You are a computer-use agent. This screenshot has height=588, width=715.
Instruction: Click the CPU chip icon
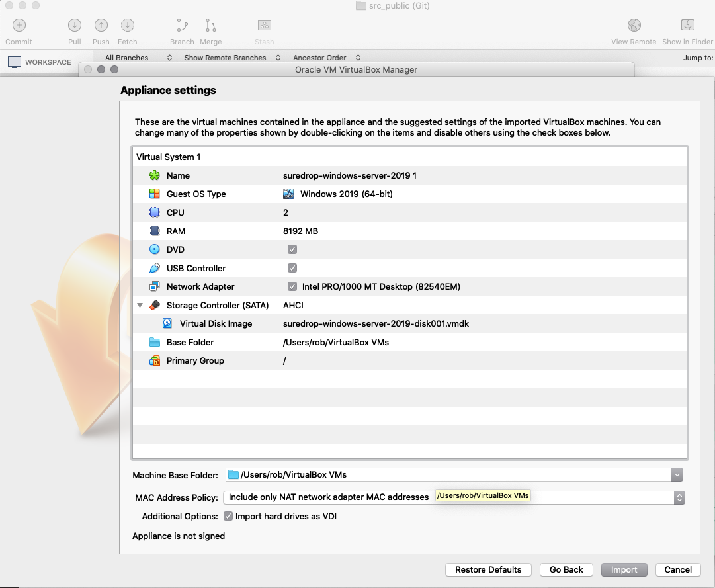(x=155, y=212)
